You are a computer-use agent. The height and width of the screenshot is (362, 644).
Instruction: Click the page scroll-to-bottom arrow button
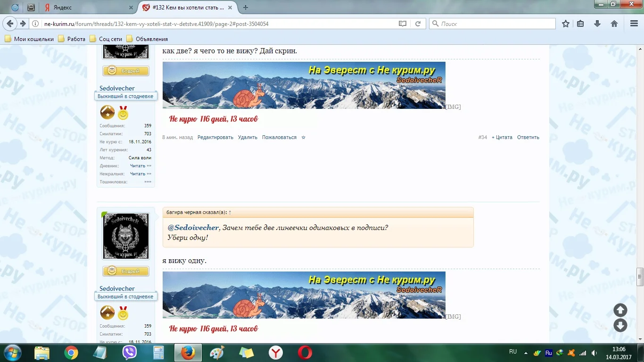tap(620, 325)
